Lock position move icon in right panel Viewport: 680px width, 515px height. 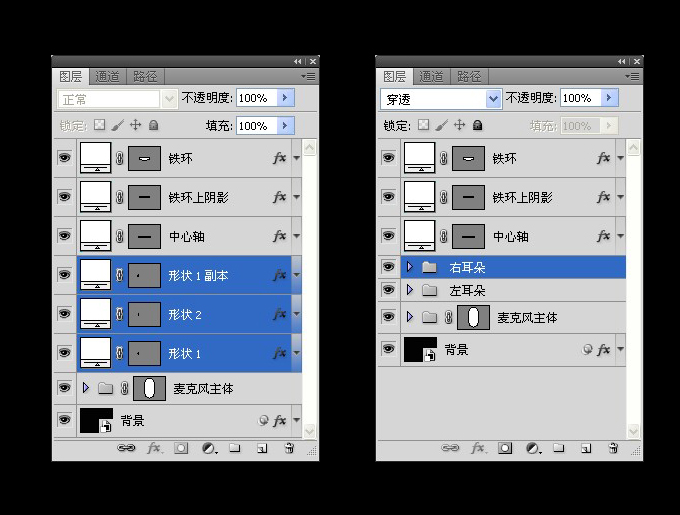click(x=460, y=125)
